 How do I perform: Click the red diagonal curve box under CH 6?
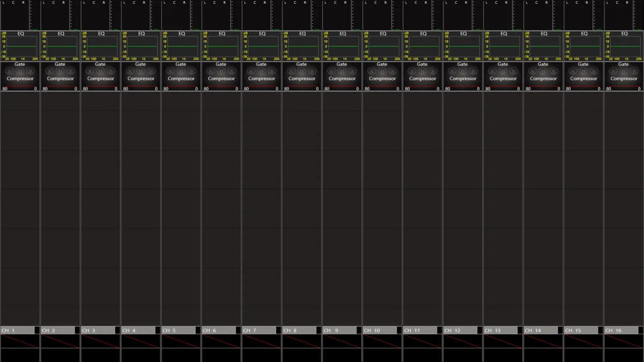point(221,341)
